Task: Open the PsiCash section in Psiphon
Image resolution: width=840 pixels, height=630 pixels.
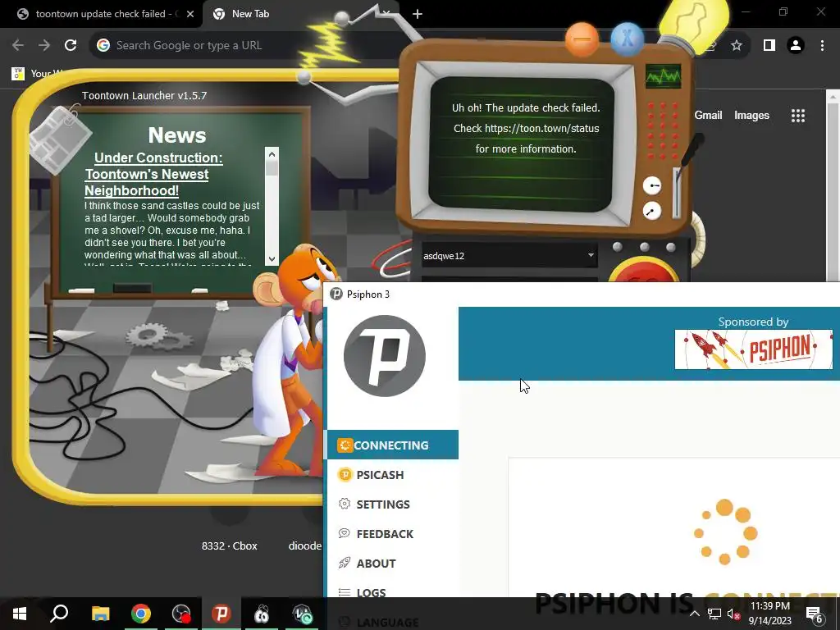Action: 391,475
